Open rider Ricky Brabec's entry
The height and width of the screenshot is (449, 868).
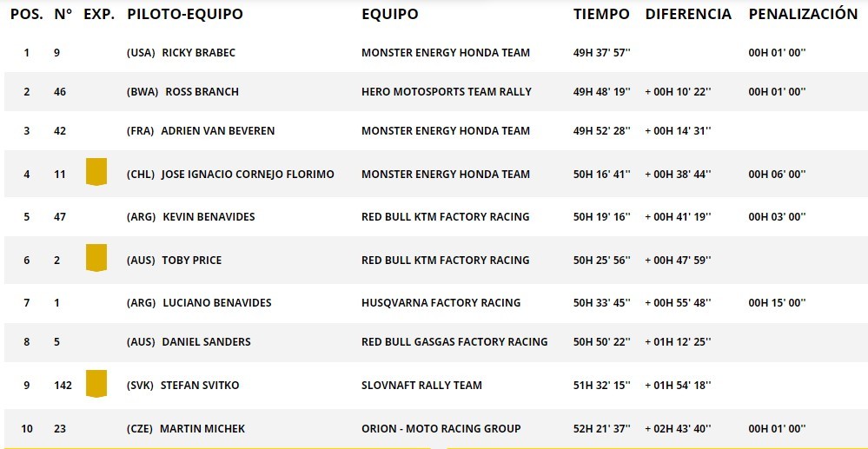(x=198, y=53)
